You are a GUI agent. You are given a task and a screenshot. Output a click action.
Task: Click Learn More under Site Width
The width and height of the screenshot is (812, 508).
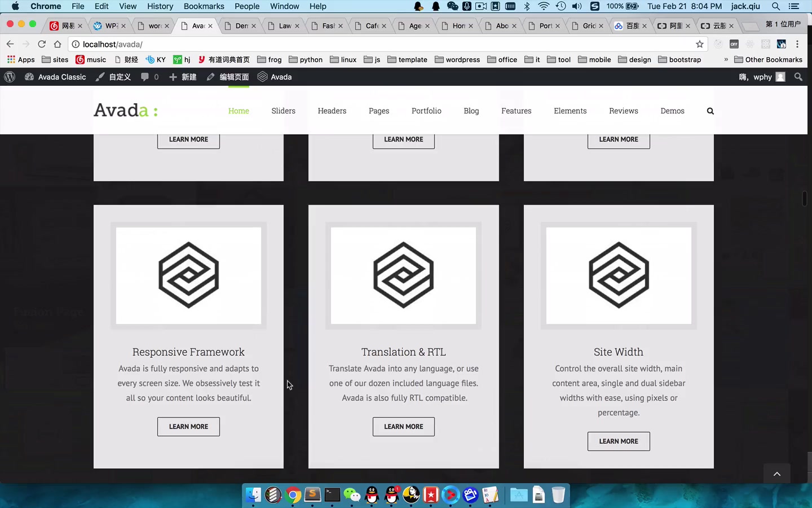click(619, 441)
